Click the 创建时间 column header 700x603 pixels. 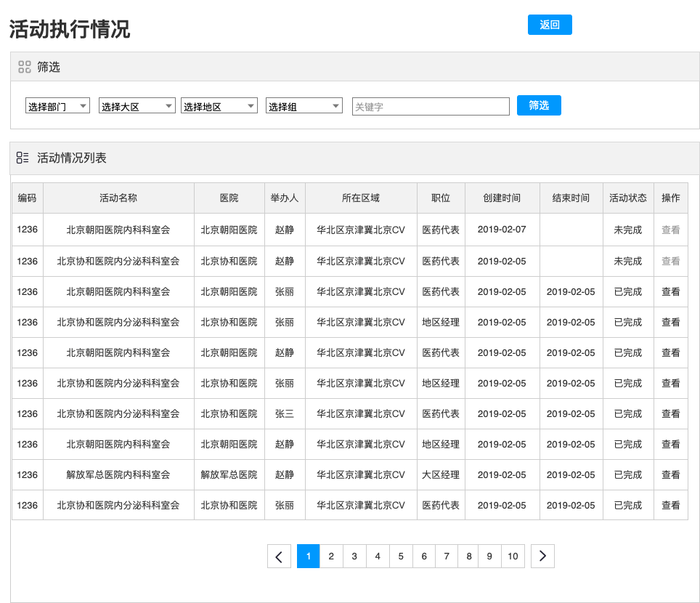point(502,198)
